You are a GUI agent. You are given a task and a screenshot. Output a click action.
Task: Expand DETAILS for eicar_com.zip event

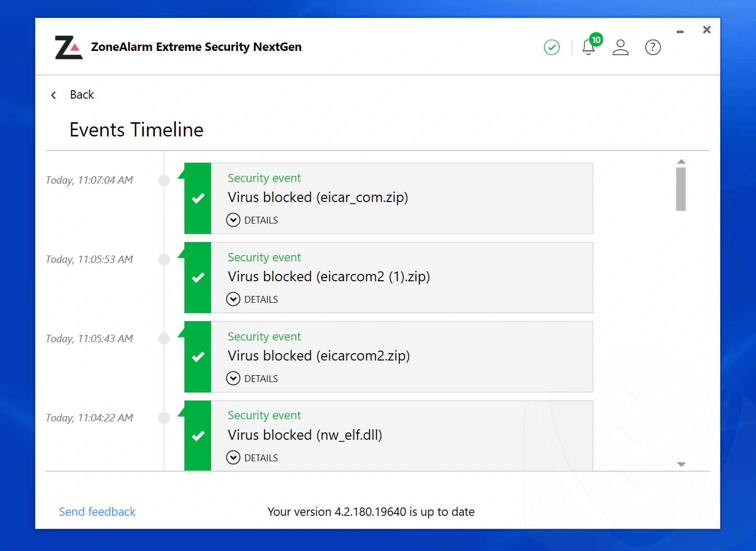click(252, 220)
